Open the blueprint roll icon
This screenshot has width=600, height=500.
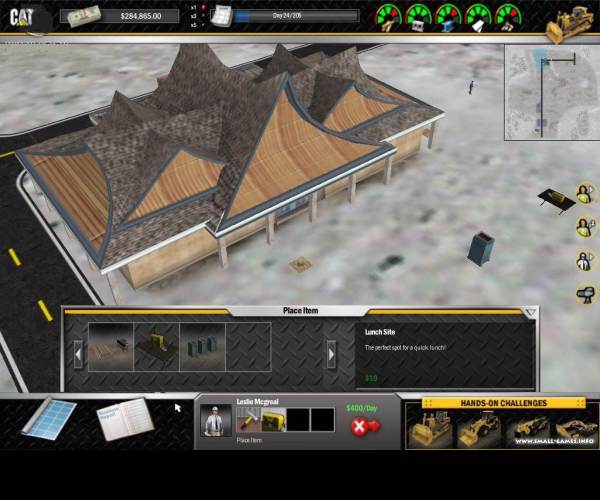click(49, 419)
